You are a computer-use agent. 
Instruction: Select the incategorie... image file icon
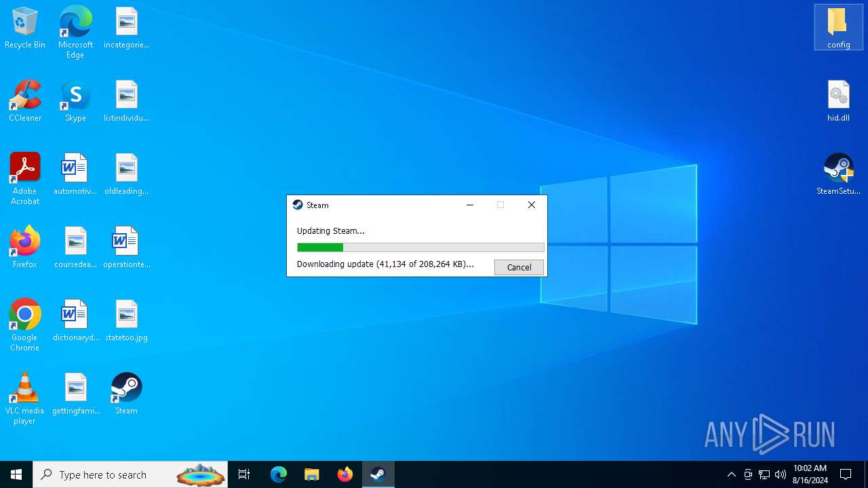tap(127, 28)
